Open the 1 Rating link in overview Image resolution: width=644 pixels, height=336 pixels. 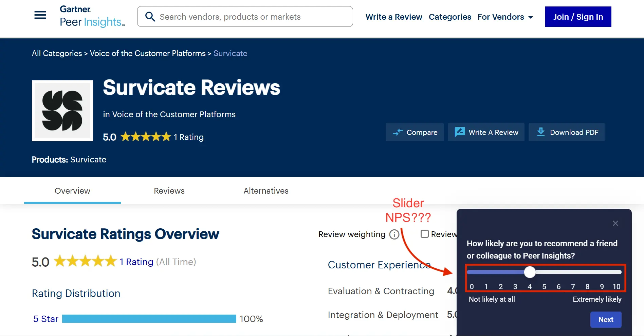pyautogui.click(x=136, y=262)
